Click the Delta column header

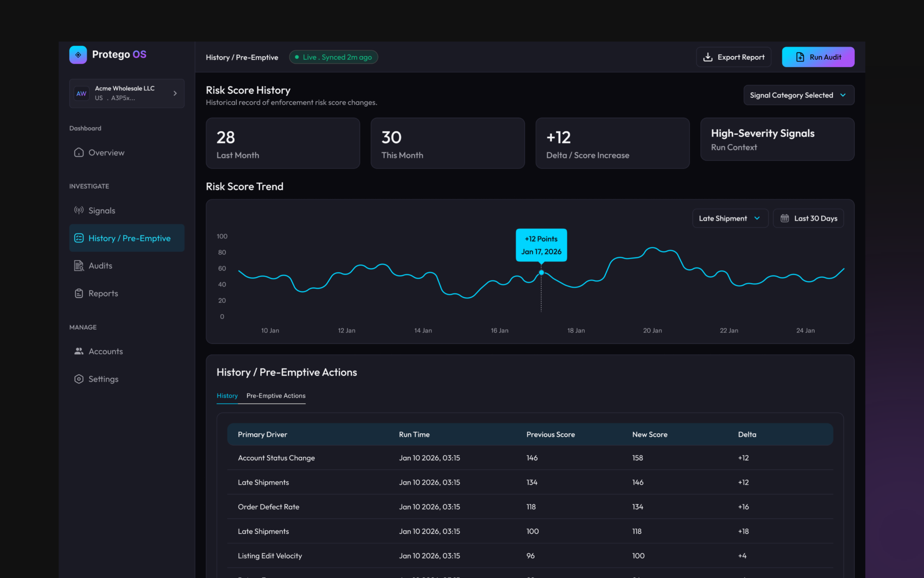(747, 434)
